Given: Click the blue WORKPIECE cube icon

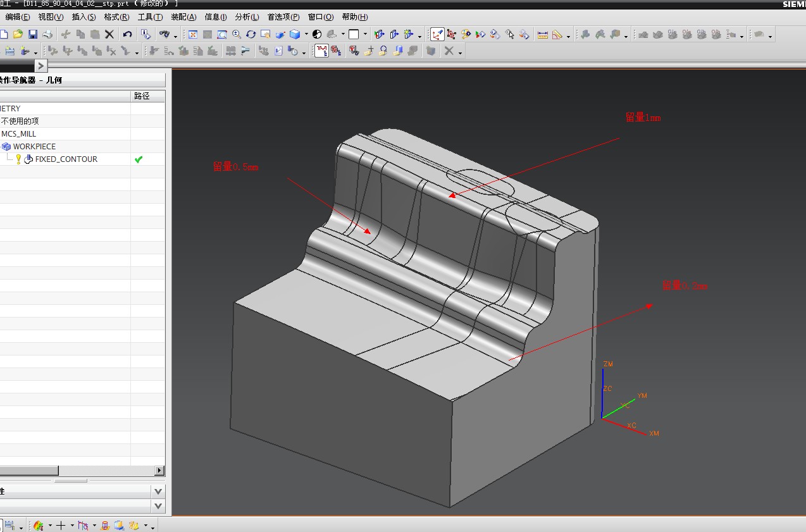Looking at the screenshot, I should point(6,147).
